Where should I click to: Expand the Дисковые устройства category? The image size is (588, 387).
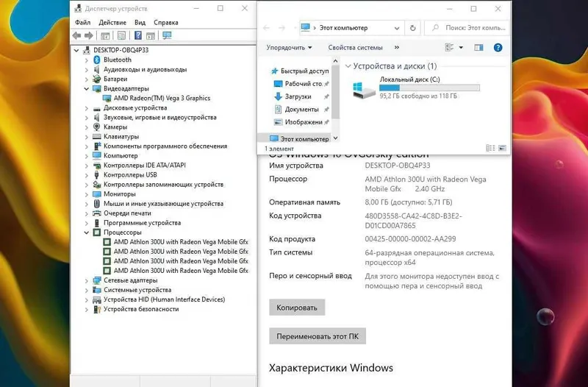pyautogui.click(x=87, y=108)
